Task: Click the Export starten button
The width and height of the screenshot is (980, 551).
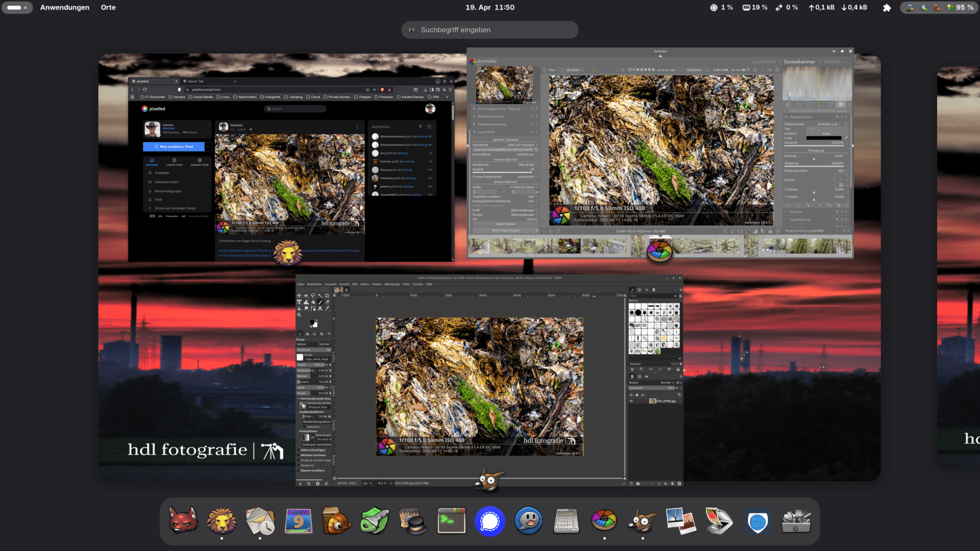Action: (505, 224)
